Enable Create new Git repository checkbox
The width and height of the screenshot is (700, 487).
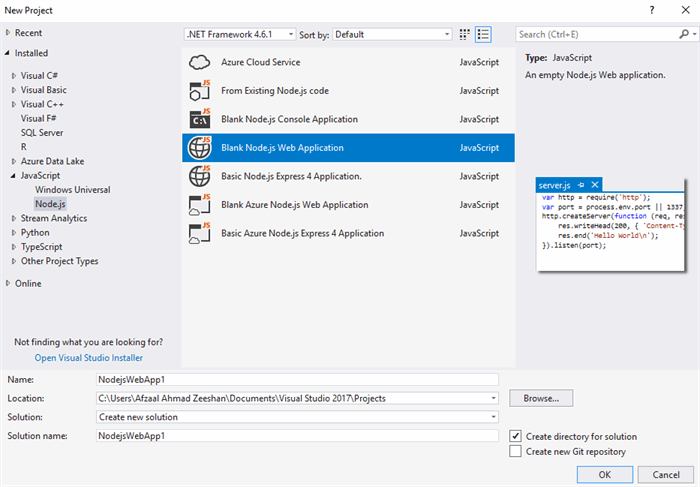click(515, 451)
